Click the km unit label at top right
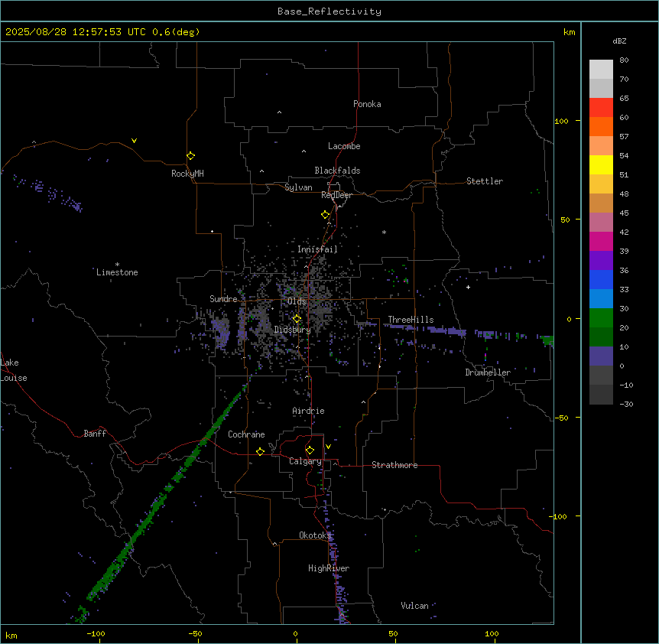659x644 pixels. coord(569,32)
